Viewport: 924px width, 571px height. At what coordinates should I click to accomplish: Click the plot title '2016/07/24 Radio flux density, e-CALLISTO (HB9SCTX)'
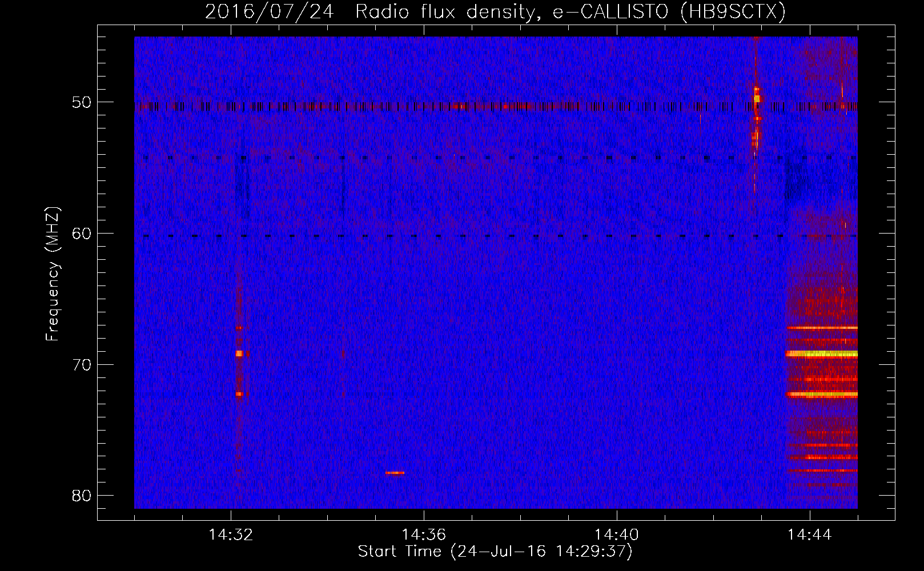point(495,11)
